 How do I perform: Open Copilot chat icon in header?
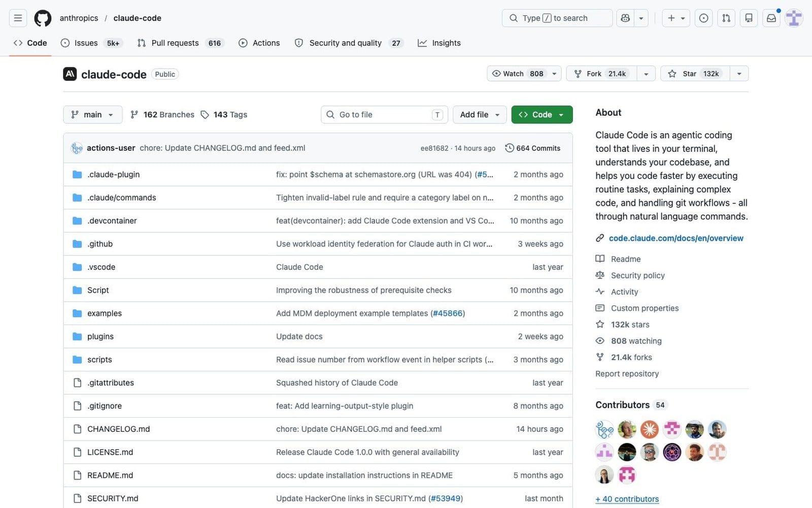(x=625, y=18)
